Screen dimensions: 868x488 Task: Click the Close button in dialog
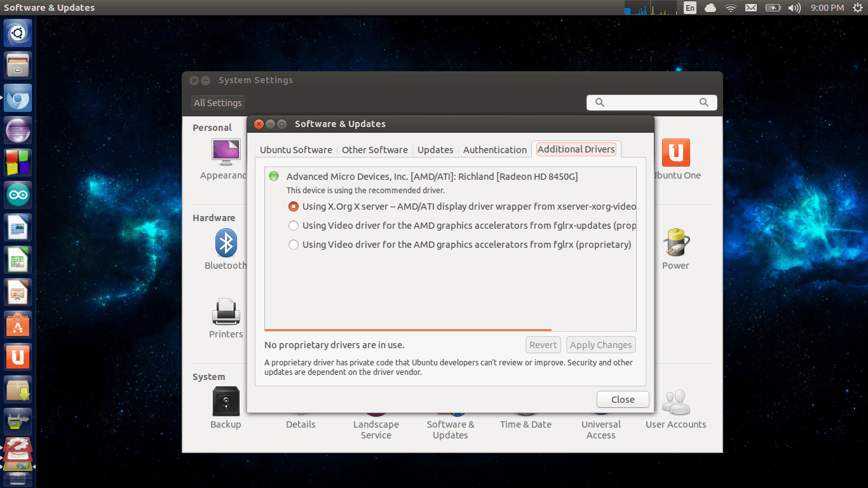tap(623, 400)
